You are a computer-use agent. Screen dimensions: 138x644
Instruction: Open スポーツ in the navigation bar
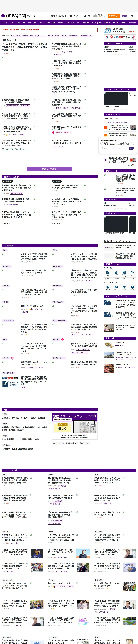coord(42,23)
